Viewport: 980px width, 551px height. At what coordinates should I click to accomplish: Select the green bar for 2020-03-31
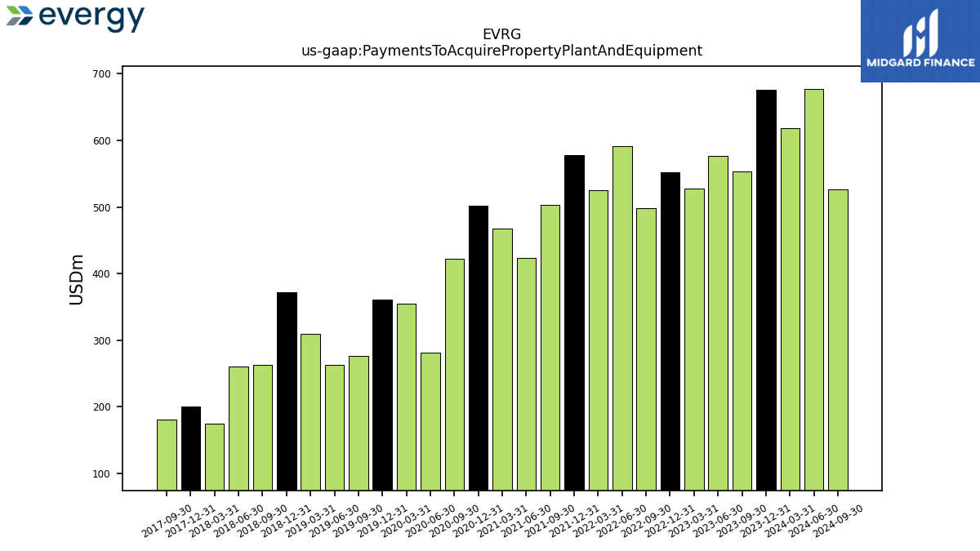[406, 397]
